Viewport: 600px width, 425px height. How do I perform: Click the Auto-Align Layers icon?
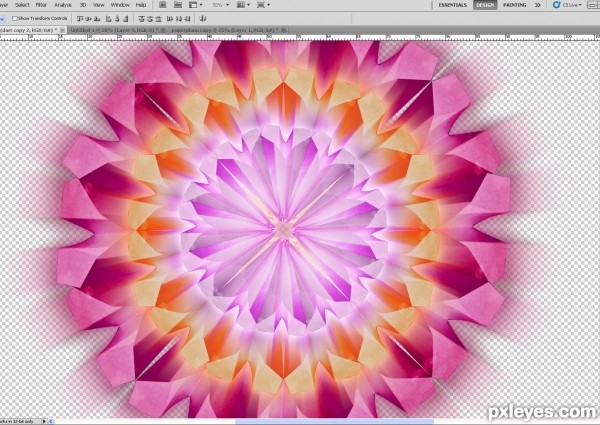click(203, 18)
